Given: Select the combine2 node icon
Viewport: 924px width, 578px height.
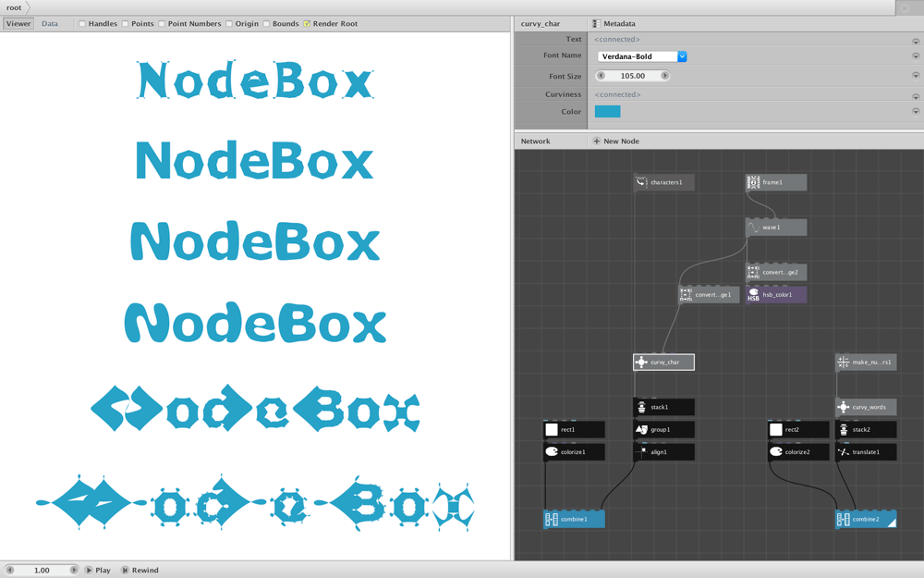Looking at the screenshot, I should point(844,520).
